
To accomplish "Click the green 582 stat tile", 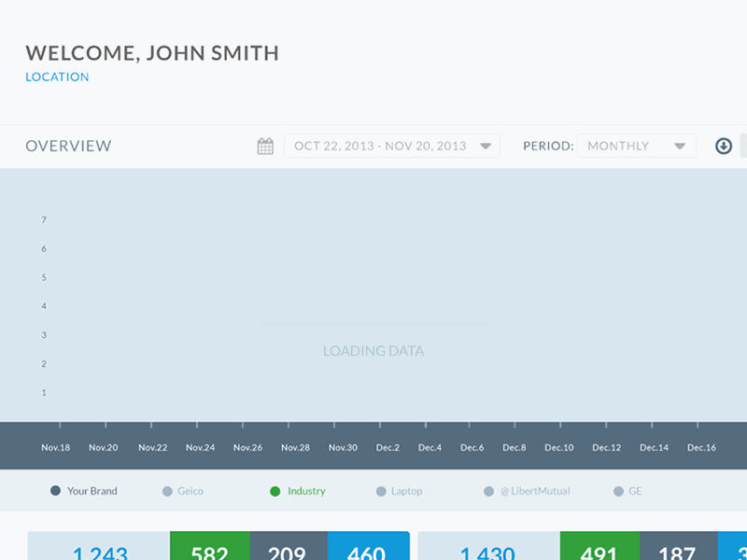I will pyautogui.click(x=209, y=546).
